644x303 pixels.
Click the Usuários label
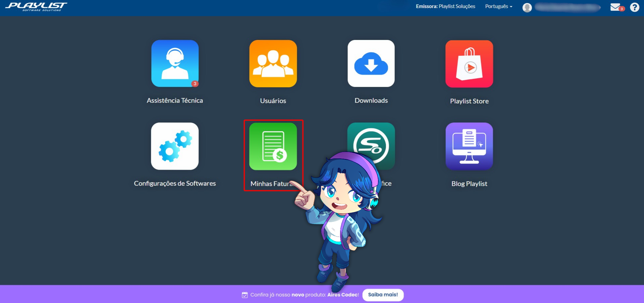[x=273, y=101]
